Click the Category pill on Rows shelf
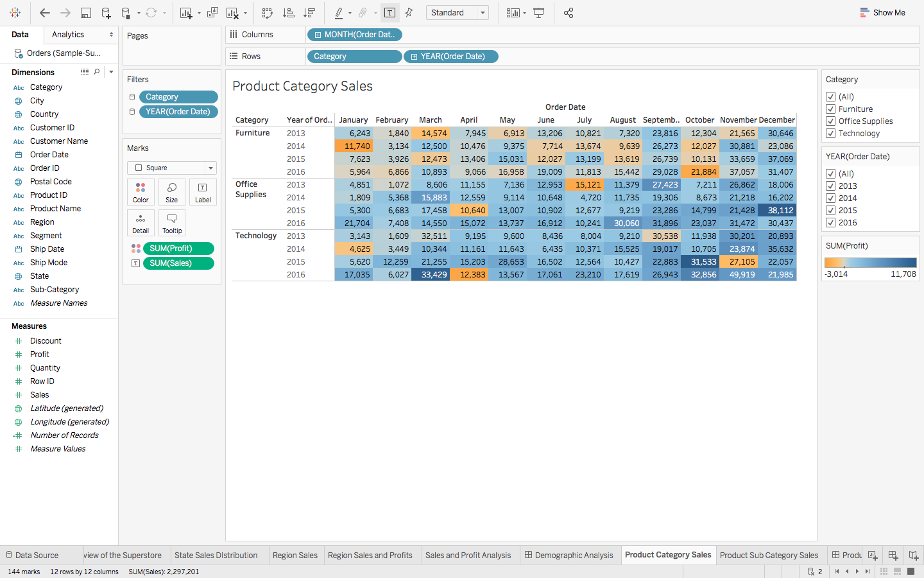Screen dimensions: 924x578 click(354, 57)
